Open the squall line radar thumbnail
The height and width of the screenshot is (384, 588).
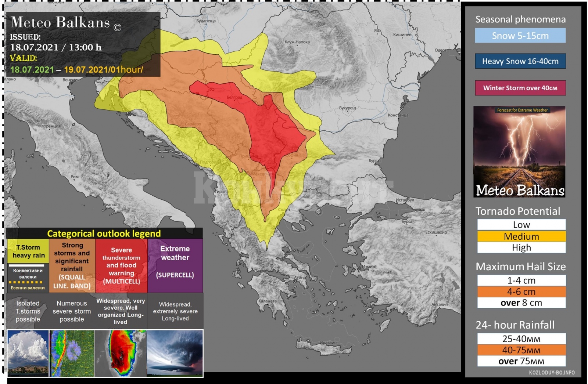tap(72, 353)
